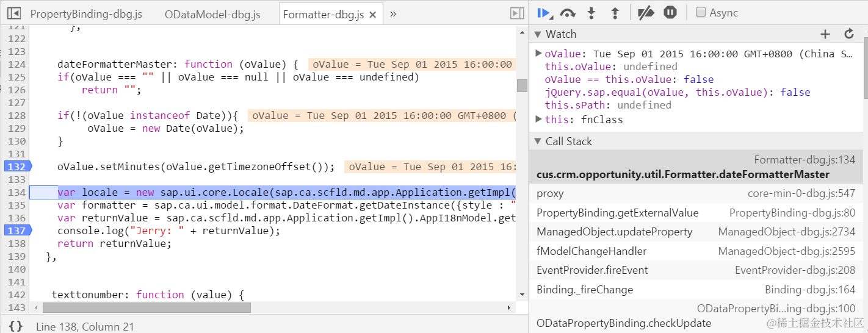The height and width of the screenshot is (333, 868).
Task: Step out of current function
Action: point(615,13)
